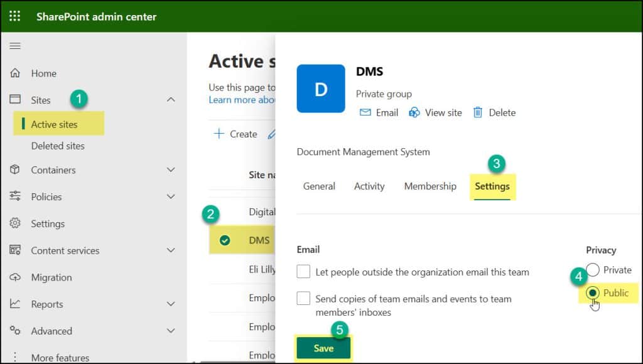Enable outside organization email checkbox
This screenshot has height=364, width=643.
tap(303, 271)
